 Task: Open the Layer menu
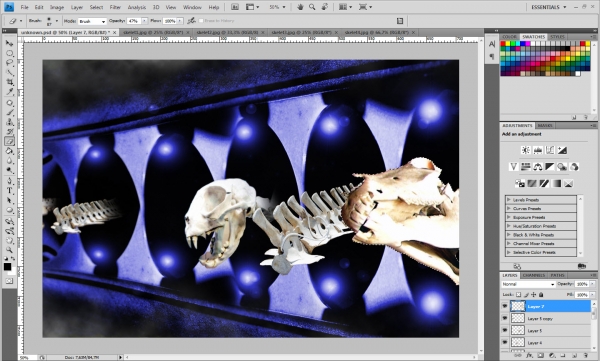(x=77, y=7)
